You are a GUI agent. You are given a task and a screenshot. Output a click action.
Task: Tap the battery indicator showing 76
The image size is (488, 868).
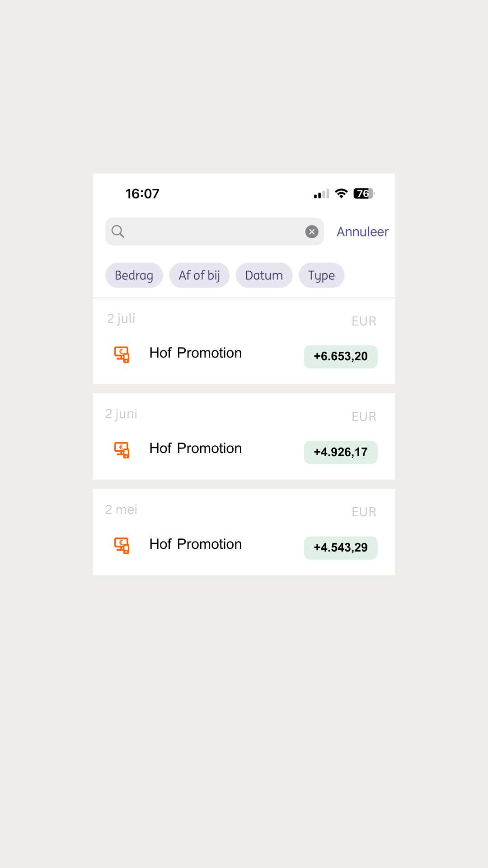click(x=364, y=193)
